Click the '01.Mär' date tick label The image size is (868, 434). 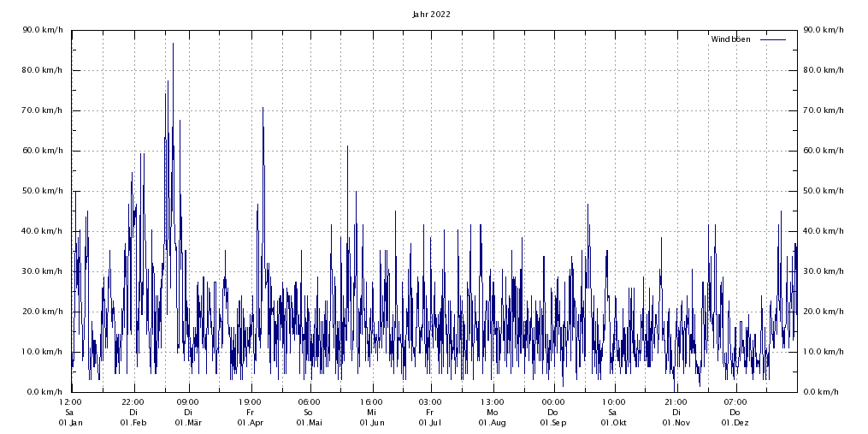188,423
